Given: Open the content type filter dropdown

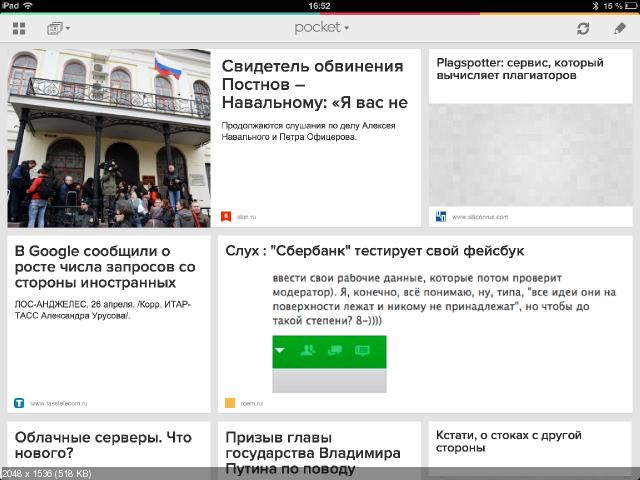Looking at the screenshot, I should pyautogui.click(x=58, y=28).
